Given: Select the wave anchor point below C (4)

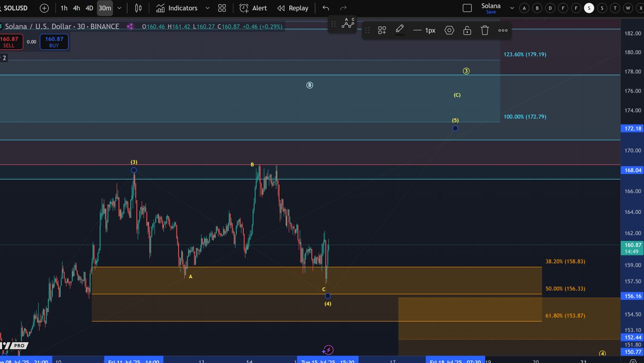Looking at the screenshot, I should tap(327, 296).
